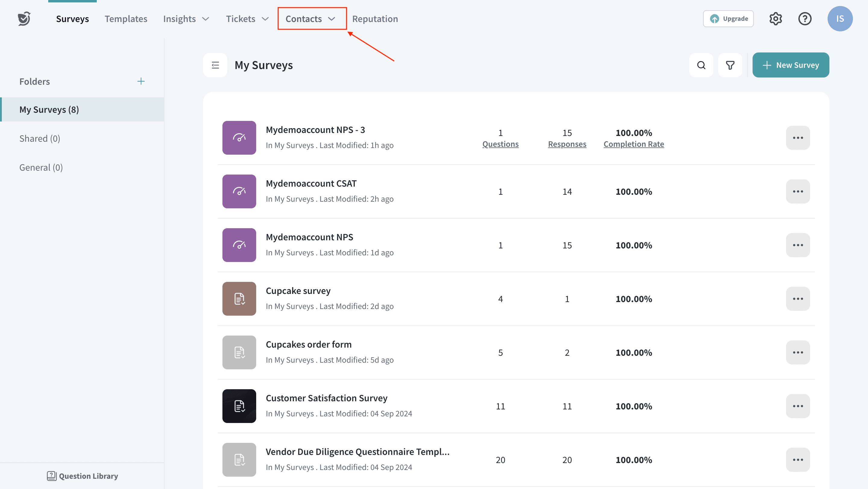Click the search magnifier icon
This screenshot has height=489, width=868.
[701, 65]
